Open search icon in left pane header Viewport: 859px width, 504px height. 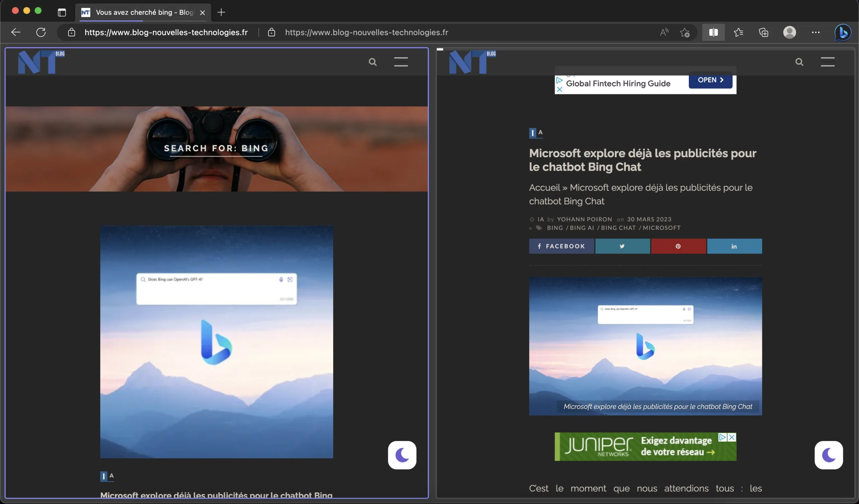[x=372, y=62]
